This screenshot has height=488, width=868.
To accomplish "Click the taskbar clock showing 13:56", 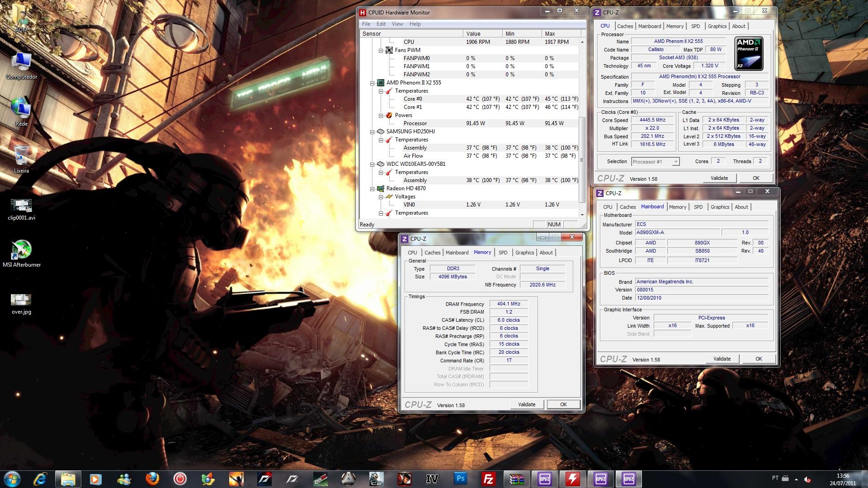I will click(843, 476).
